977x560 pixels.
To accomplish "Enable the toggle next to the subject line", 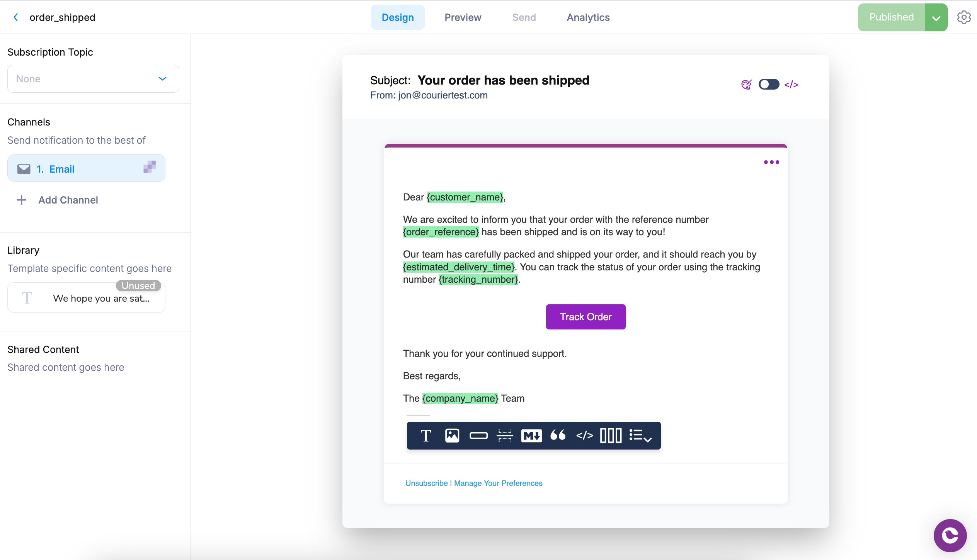I will point(768,84).
